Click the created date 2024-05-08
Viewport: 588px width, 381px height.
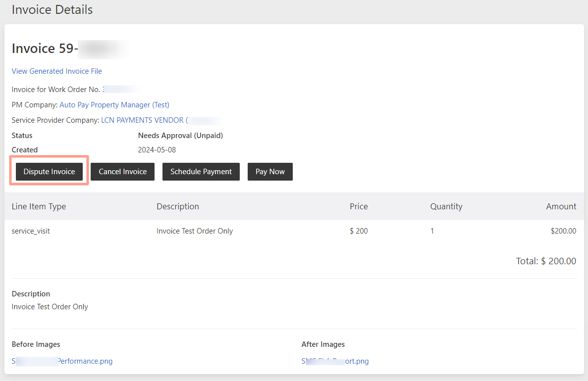(157, 150)
